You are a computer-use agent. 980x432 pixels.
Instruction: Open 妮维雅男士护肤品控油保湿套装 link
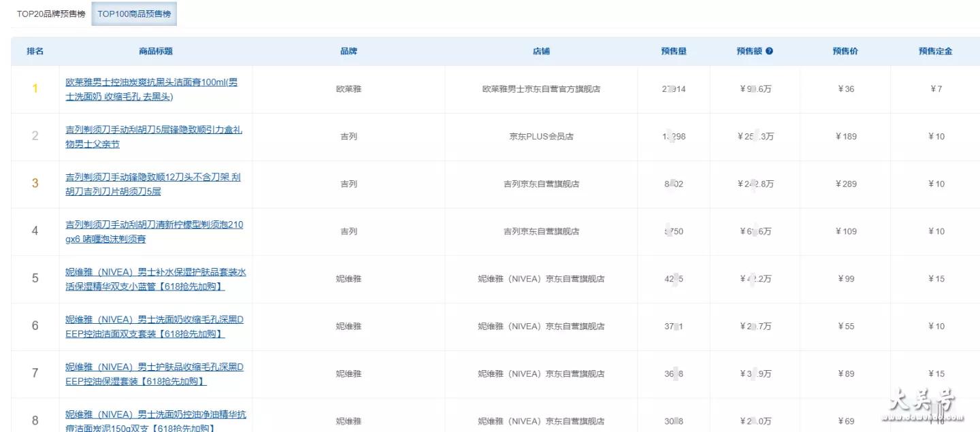coord(154,374)
